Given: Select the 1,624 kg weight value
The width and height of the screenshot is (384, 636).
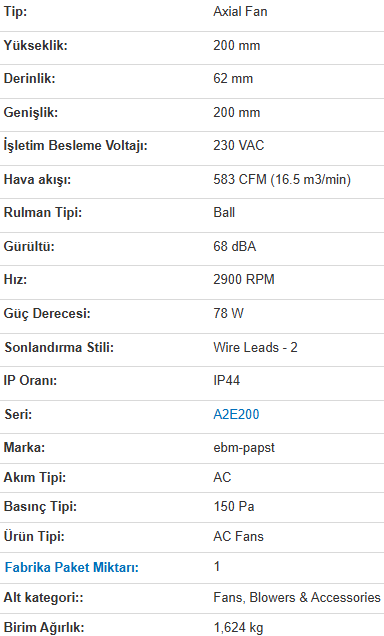Looking at the screenshot, I should pyautogui.click(x=238, y=627).
